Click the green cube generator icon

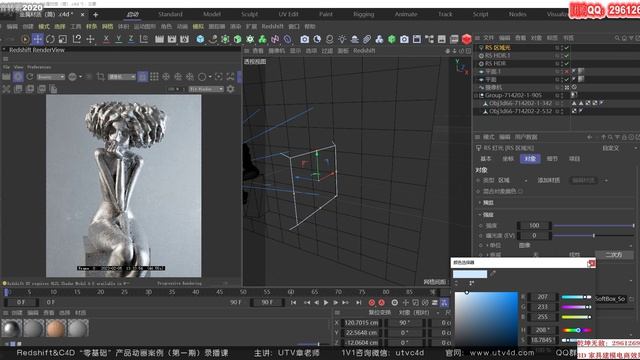pyautogui.click(x=238, y=39)
